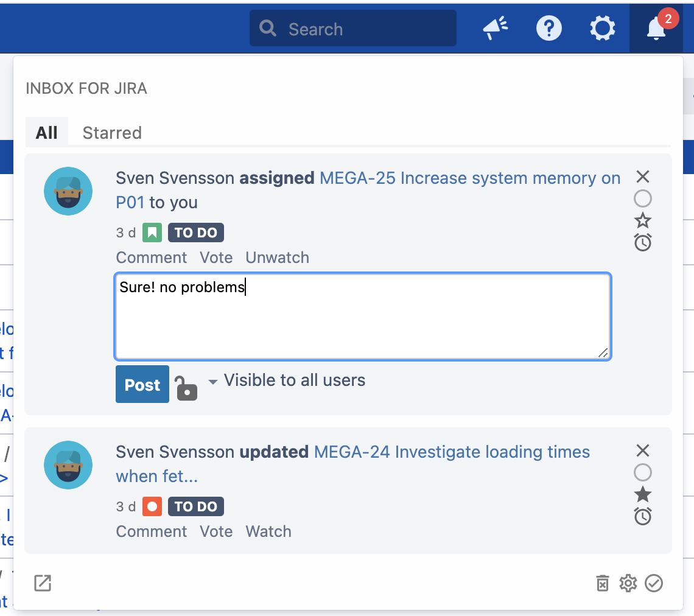This screenshot has width=694, height=616.
Task: Unwatch the MEGA-25 issue
Action: click(x=277, y=257)
